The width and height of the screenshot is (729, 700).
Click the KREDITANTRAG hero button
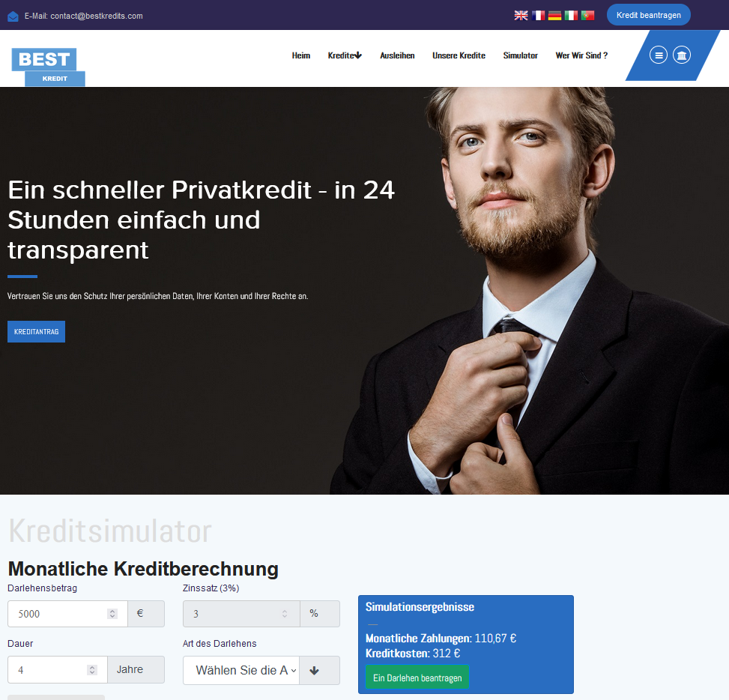[36, 331]
